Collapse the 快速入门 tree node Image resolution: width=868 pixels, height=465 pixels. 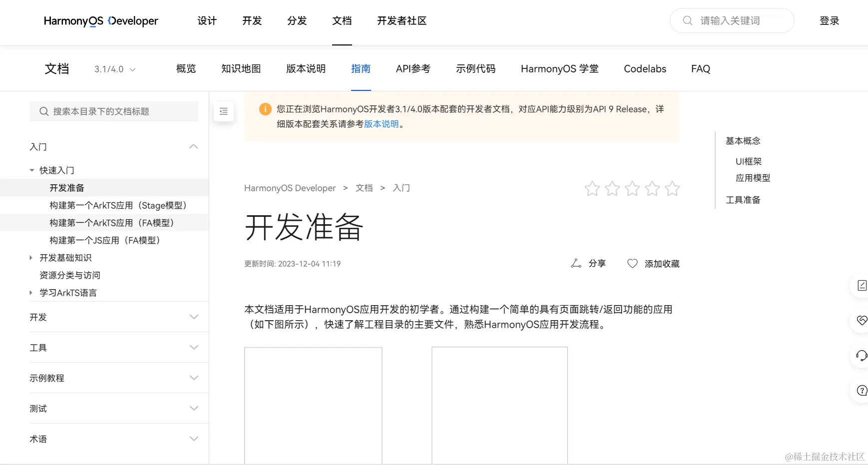click(32, 170)
